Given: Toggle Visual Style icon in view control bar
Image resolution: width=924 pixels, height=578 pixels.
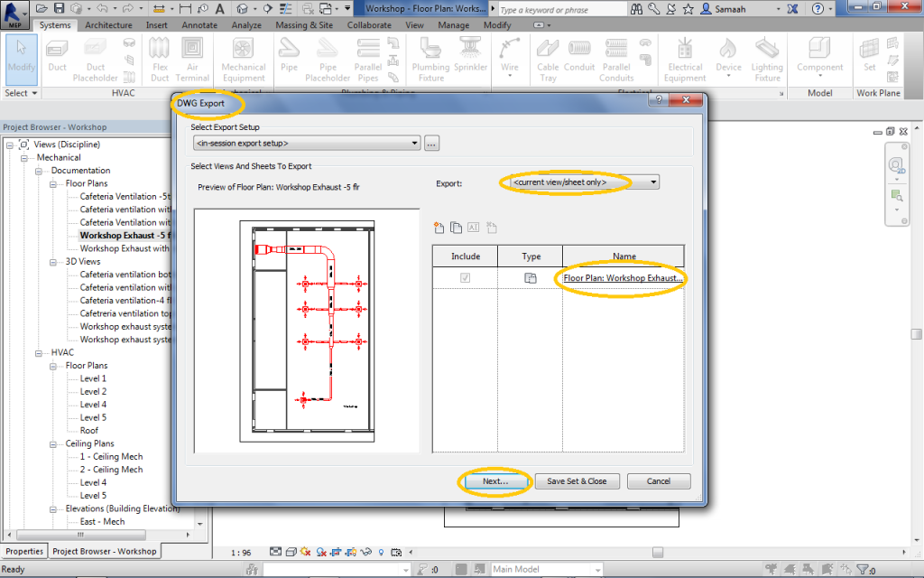Looking at the screenshot, I should pos(291,553).
